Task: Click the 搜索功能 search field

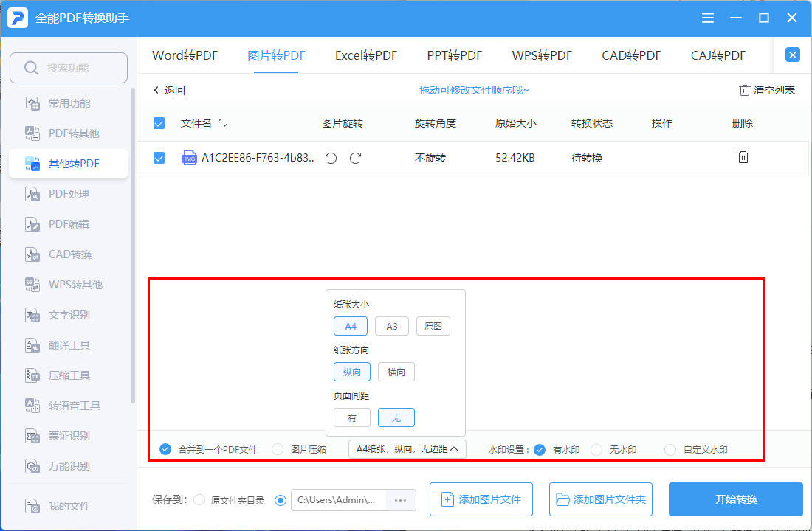Action: pyautogui.click(x=69, y=67)
